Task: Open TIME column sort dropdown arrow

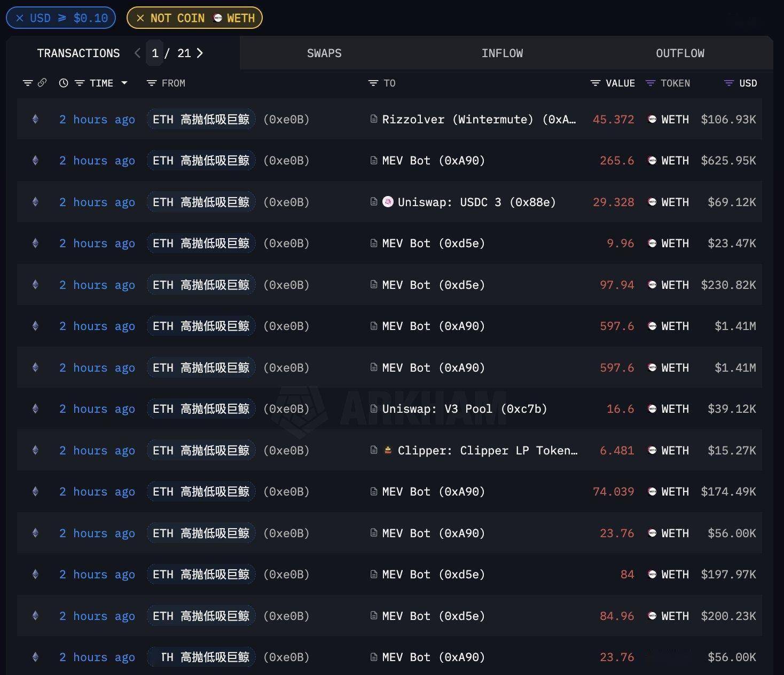Action: coord(124,83)
